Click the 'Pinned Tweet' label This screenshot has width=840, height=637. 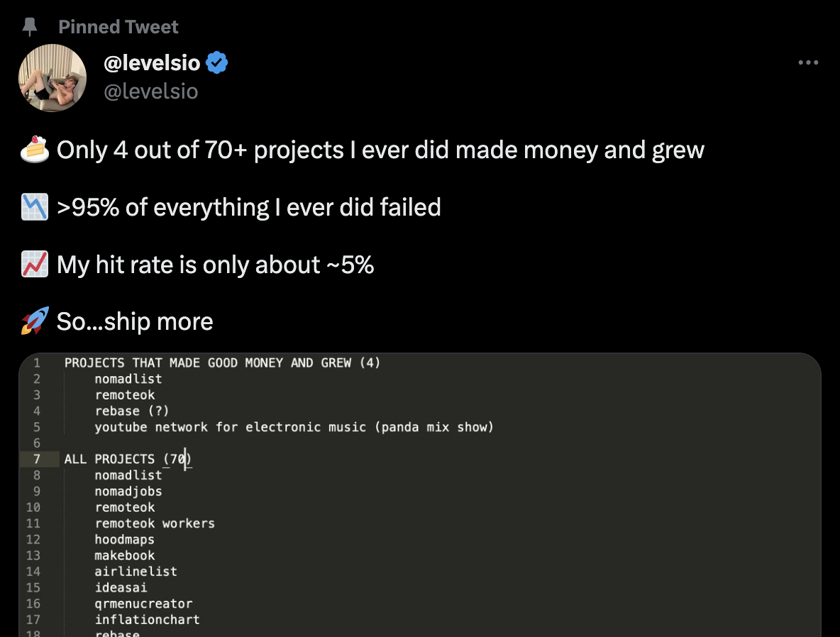click(118, 26)
